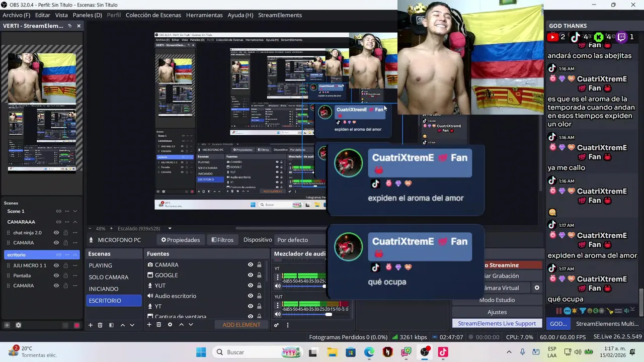Open Herramientas menu
644x362 pixels.
[204, 15]
